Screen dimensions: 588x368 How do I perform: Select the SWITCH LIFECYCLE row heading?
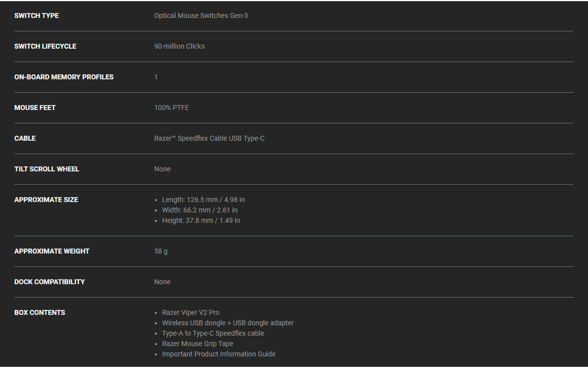point(45,46)
